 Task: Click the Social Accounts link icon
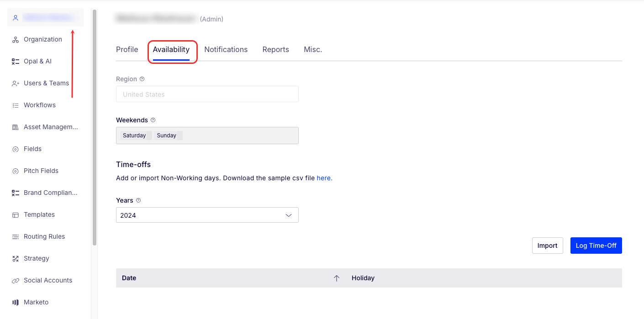pyautogui.click(x=16, y=281)
